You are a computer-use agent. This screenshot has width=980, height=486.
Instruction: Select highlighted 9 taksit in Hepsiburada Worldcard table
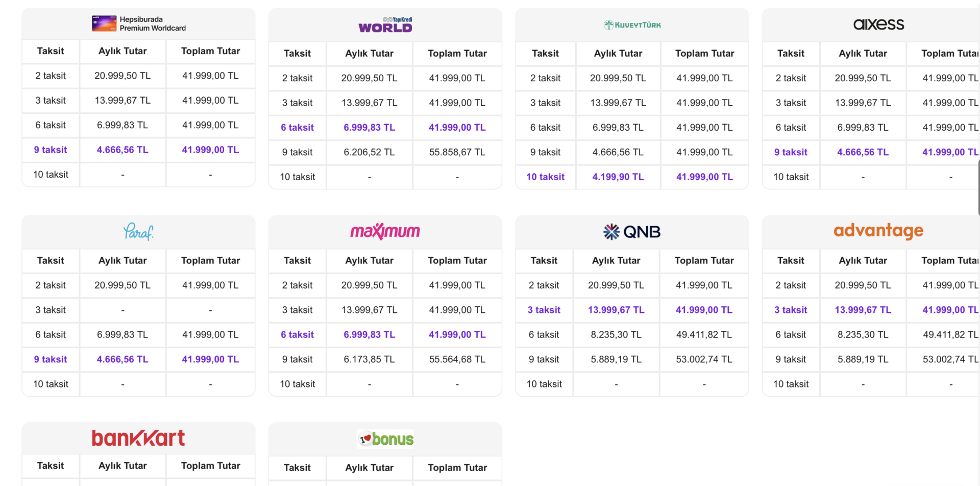pos(51,150)
